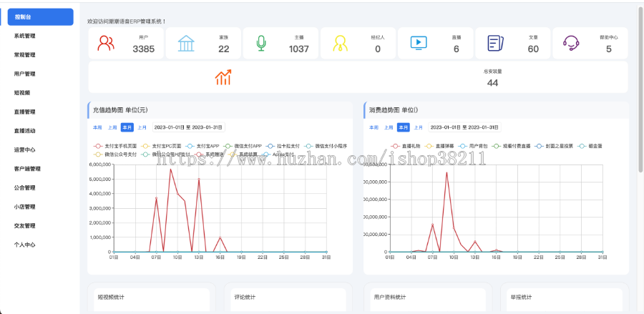The height and width of the screenshot is (314, 644).
Task: Click the purple headset help center icon
Action: coord(571,43)
